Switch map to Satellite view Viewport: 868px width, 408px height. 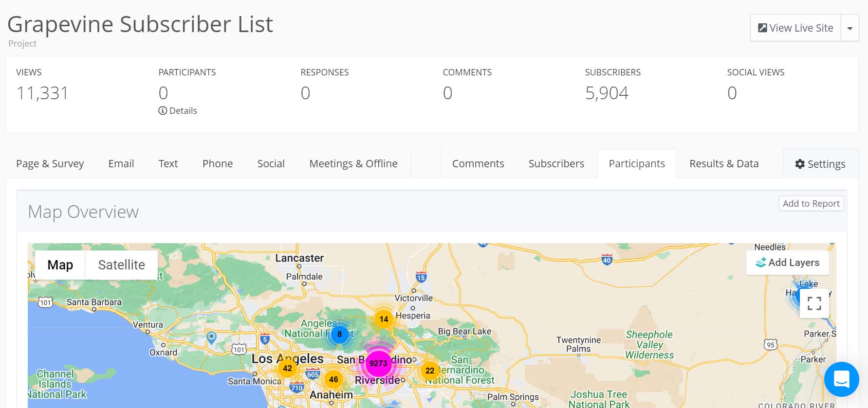coord(121,265)
